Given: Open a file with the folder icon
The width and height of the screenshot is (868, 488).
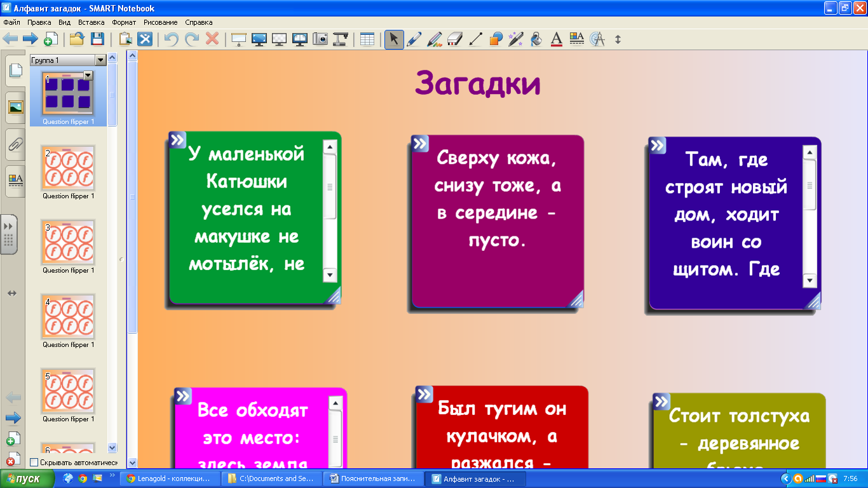Looking at the screenshot, I should 76,39.
